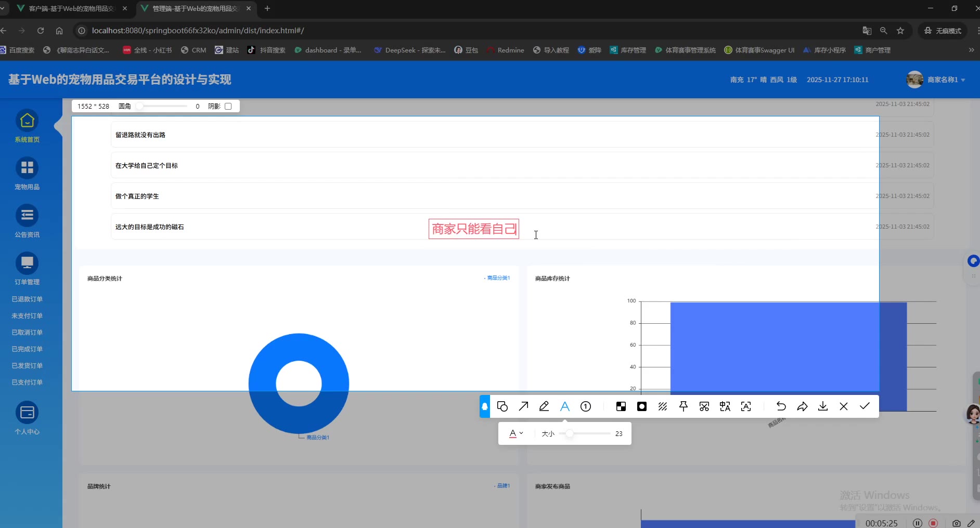Select the arrow drawing tool
980x528 pixels.
pyautogui.click(x=523, y=406)
